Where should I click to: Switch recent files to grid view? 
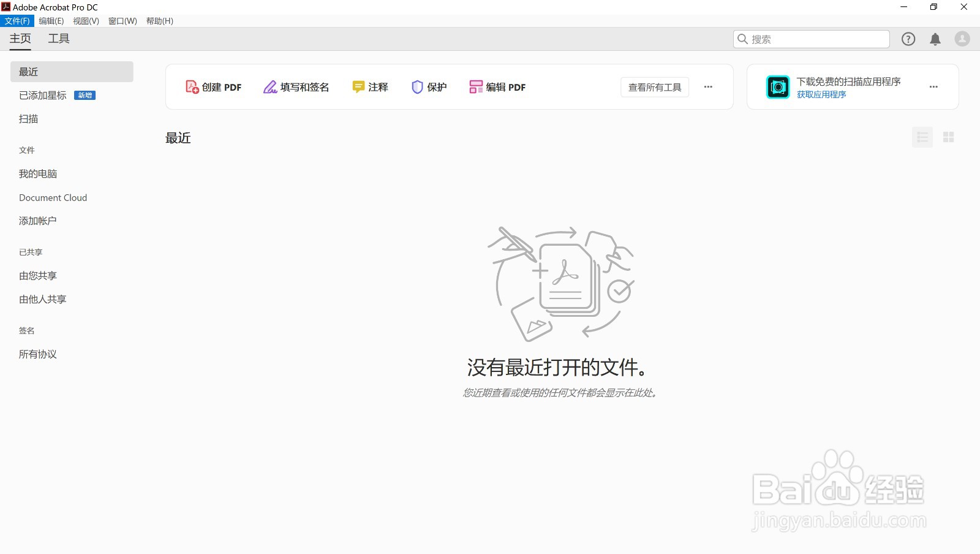(948, 137)
